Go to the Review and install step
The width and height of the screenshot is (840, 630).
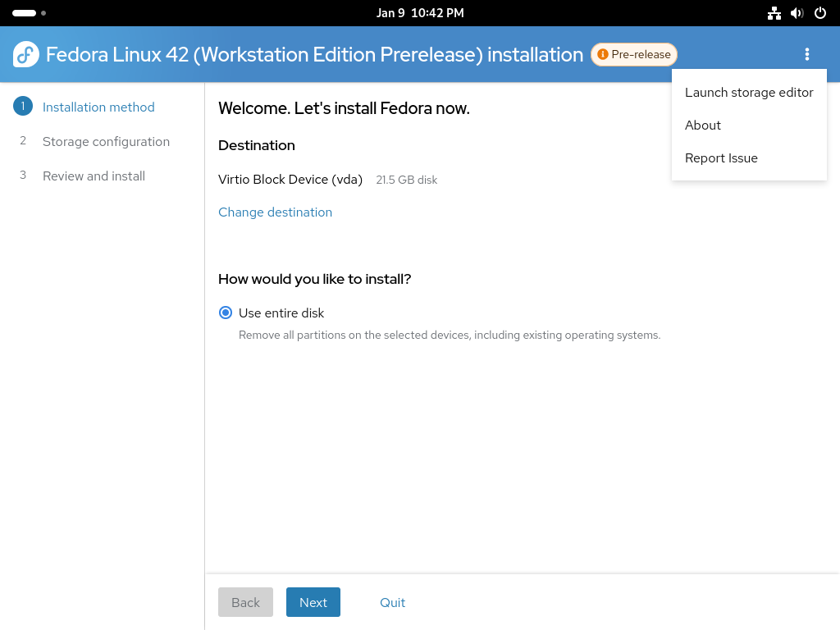click(94, 176)
